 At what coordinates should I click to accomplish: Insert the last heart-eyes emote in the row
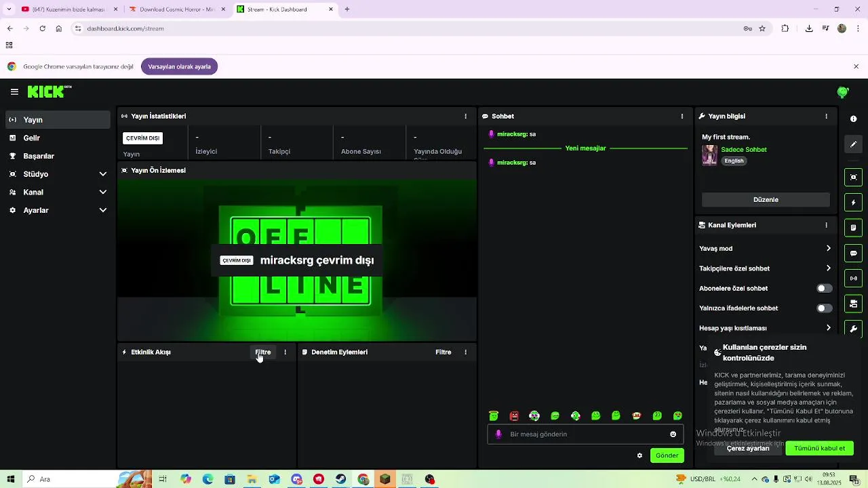click(x=677, y=415)
